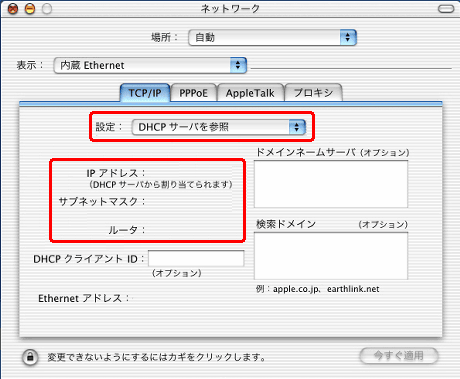This screenshot has height=379, width=460.
Task: Click the lock icon to prevent changes
Action: point(30,357)
